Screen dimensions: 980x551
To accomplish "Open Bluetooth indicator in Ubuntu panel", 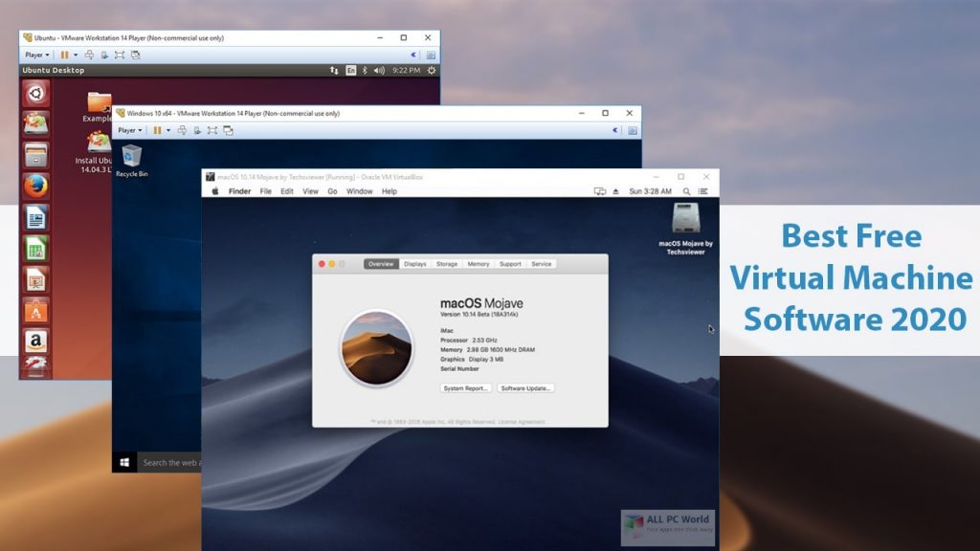I will click(x=365, y=71).
